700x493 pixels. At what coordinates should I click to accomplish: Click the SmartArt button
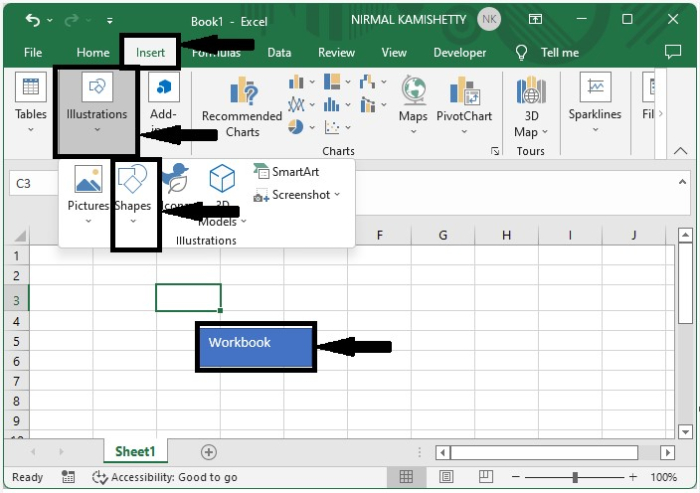pos(286,171)
